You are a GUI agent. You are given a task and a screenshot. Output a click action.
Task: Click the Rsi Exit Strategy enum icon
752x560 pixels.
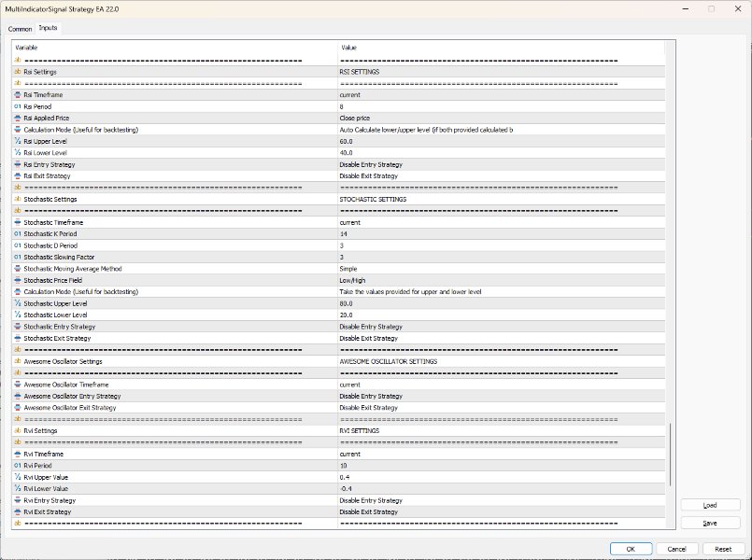pyautogui.click(x=18, y=175)
